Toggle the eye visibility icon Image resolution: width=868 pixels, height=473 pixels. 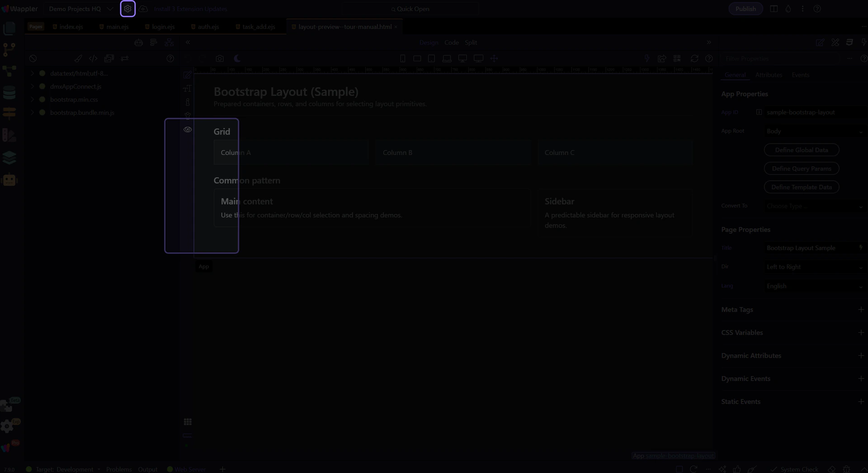(188, 130)
